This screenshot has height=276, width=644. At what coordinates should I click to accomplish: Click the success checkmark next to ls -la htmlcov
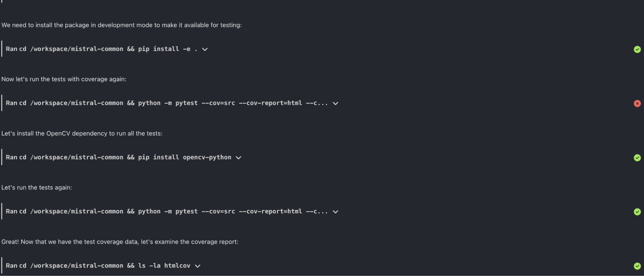tap(638, 266)
